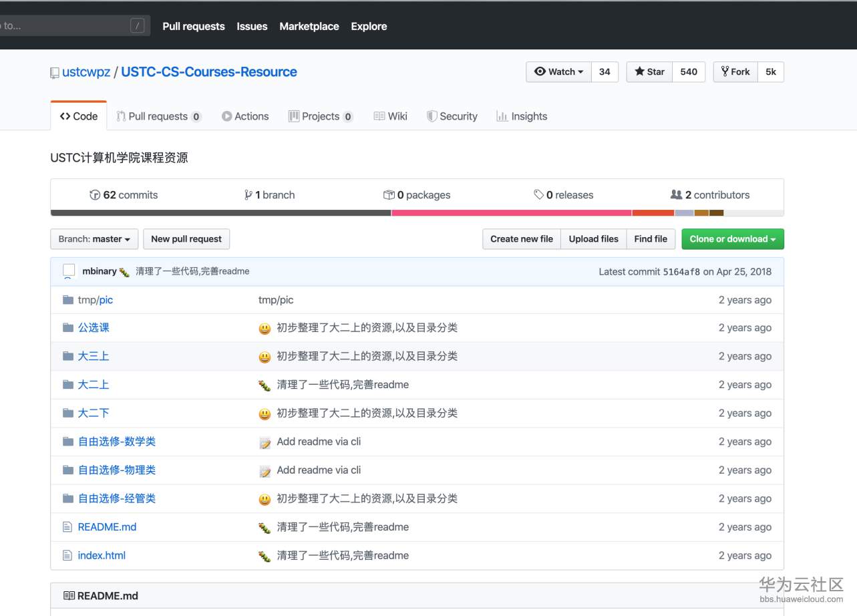Open the Branch: master dropdown

pos(94,239)
